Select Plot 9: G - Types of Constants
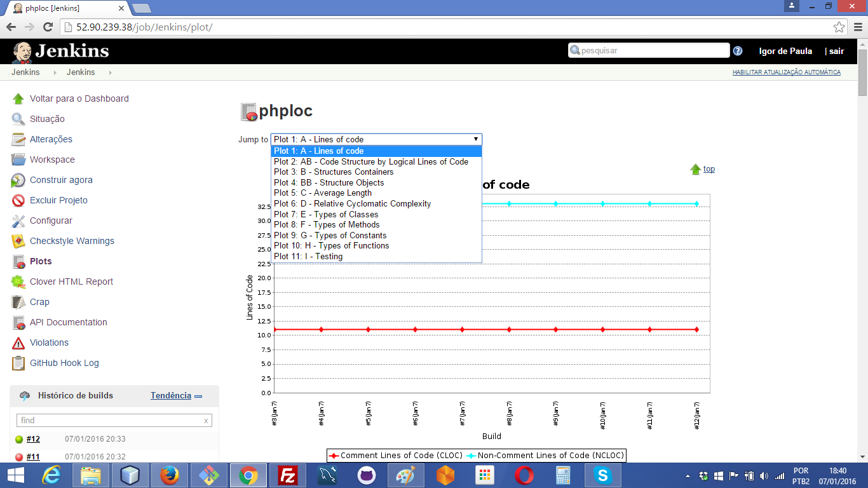Screen dimensions: 868x488 (376, 235)
